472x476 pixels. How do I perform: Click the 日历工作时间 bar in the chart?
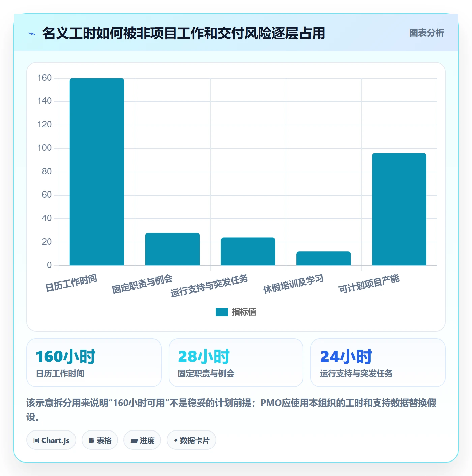pyautogui.click(x=97, y=172)
